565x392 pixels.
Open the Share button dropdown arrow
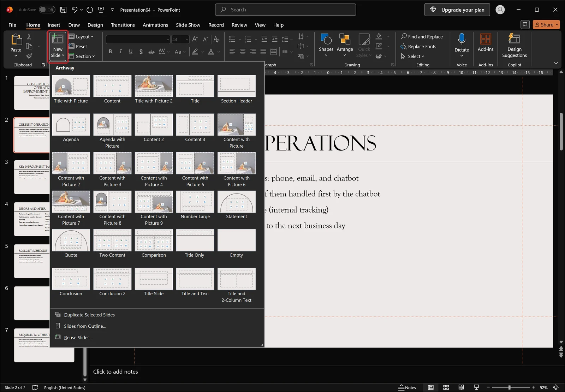[557, 24]
